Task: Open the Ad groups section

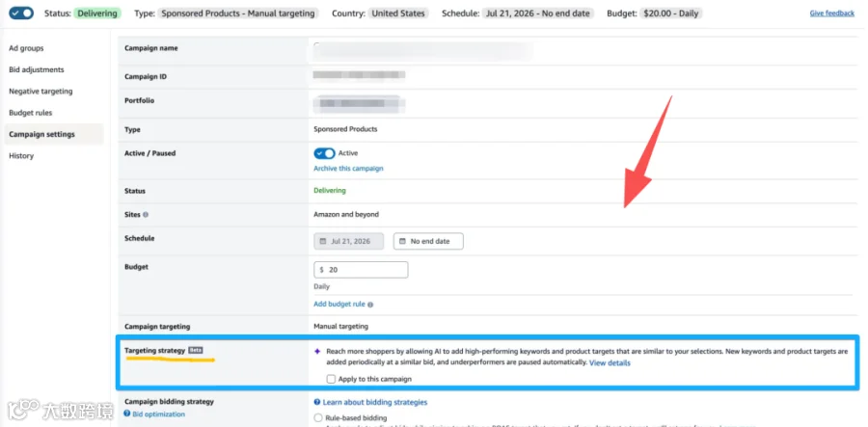Action: coord(26,48)
